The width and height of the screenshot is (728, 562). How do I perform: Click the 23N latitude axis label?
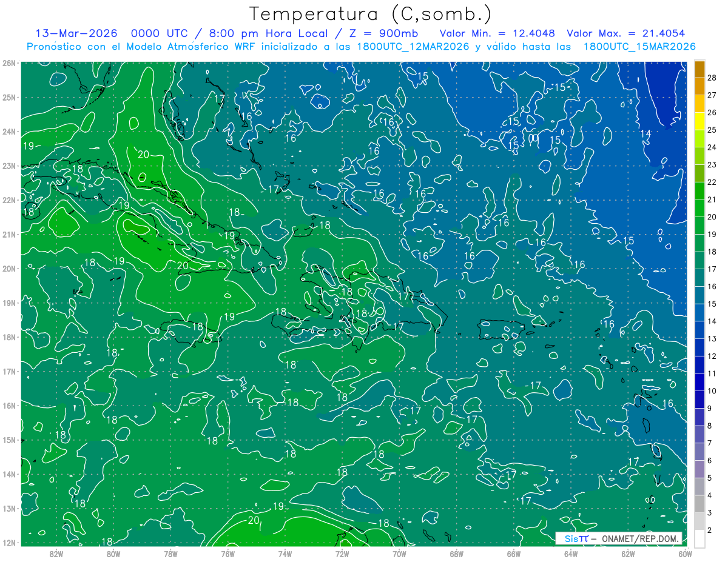(x=9, y=166)
